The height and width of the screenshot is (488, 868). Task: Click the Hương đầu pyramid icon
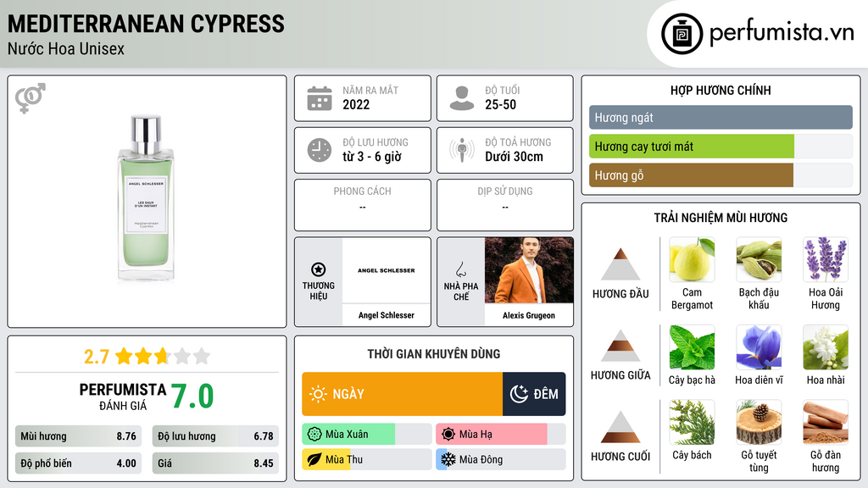[620, 264]
